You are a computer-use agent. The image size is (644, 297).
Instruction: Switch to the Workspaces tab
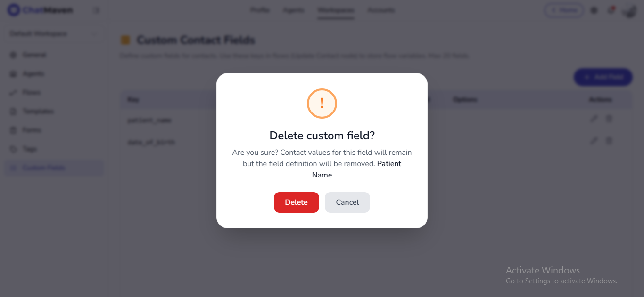(336, 10)
